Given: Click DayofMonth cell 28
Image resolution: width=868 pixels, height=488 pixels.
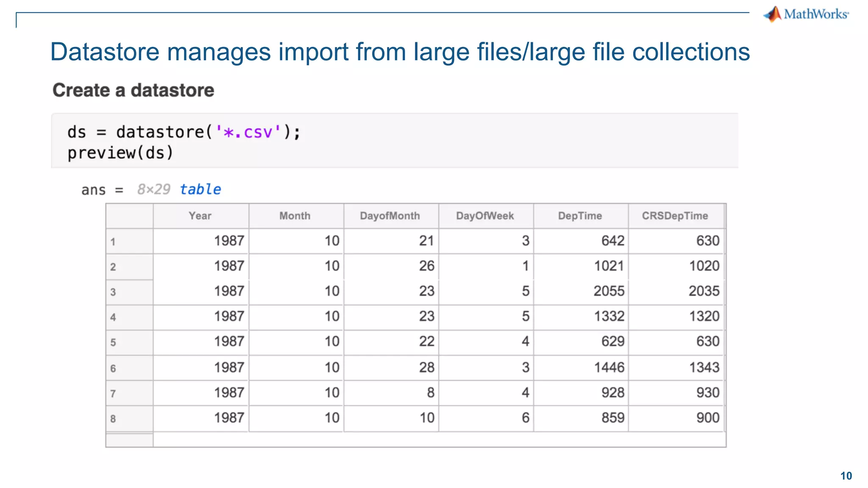Looking at the screenshot, I should coord(391,367).
